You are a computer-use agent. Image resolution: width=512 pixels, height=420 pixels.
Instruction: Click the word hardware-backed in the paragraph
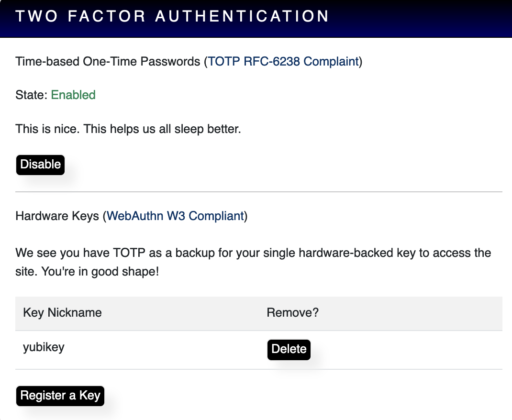(346, 253)
